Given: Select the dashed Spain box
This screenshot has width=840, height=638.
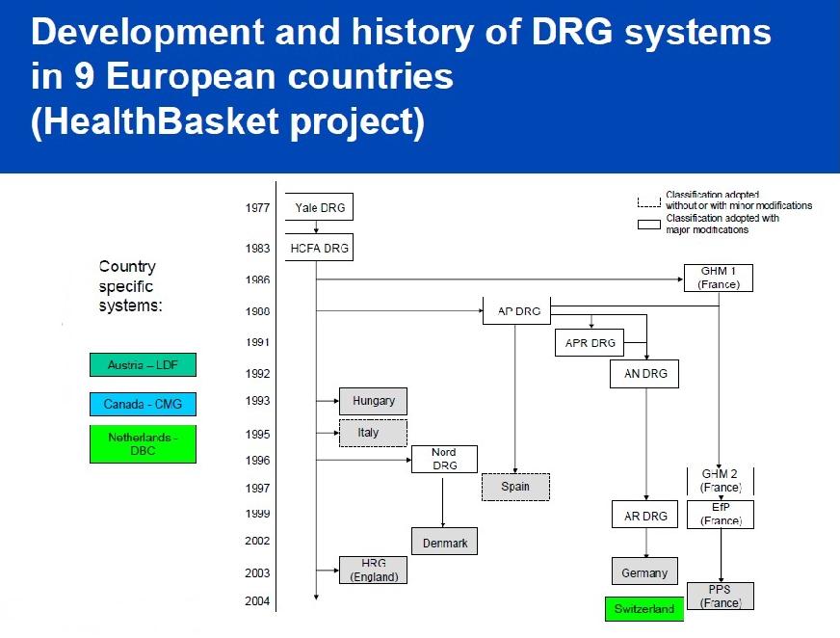Looking at the screenshot, I should [515, 487].
